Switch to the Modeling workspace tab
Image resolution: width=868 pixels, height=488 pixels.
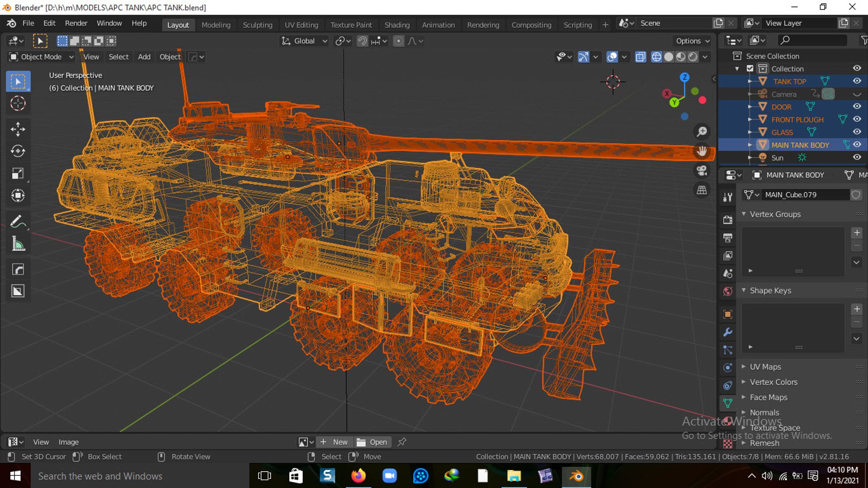216,25
